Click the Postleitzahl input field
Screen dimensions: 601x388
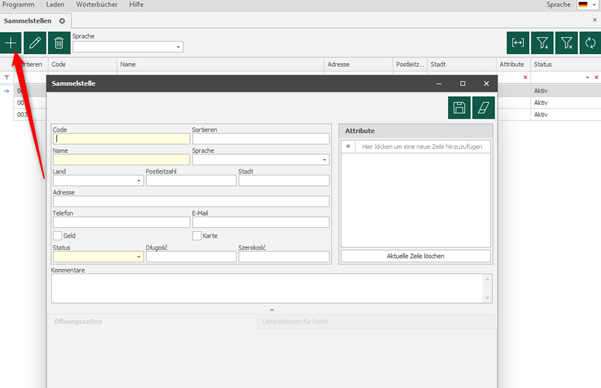pyautogui.click(x=191, y=181)
